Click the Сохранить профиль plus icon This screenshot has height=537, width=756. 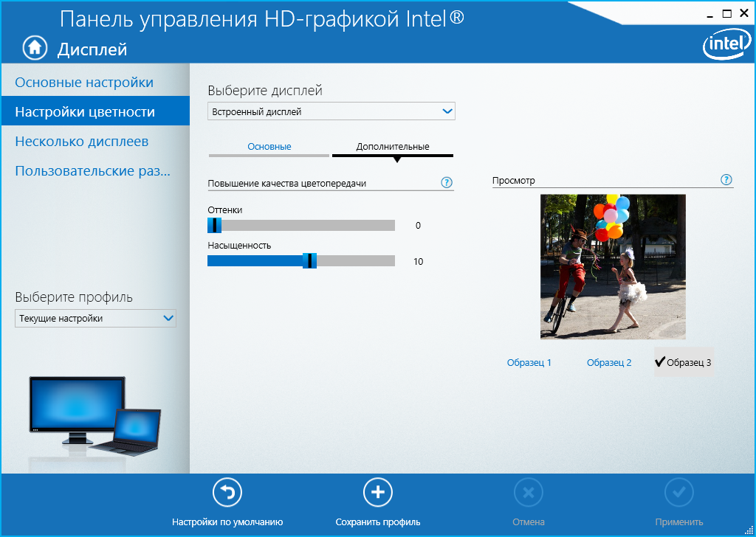(x=378, y=492)
